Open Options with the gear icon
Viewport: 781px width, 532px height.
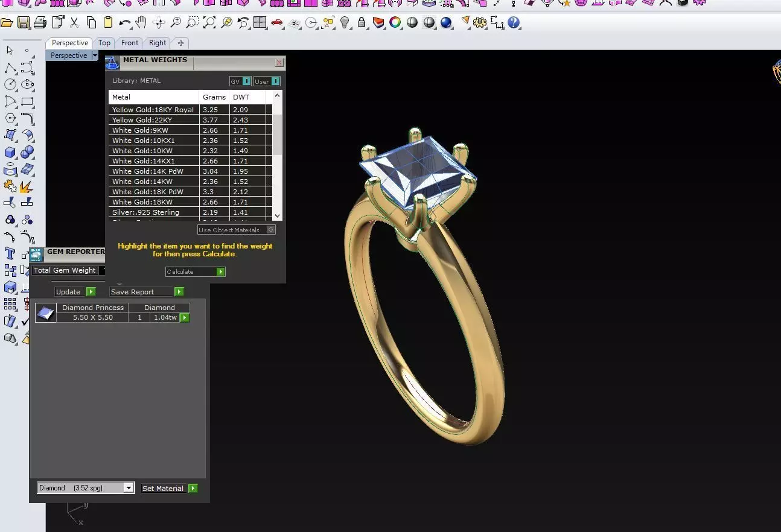pos(480,23)
